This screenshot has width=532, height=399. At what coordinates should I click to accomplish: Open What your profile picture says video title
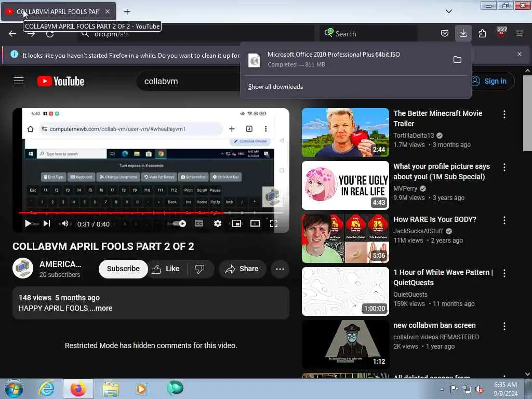click(442, 171)
